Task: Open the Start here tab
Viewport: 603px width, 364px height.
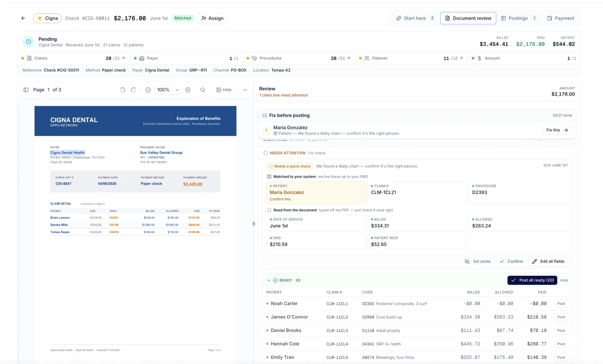Action: point(415,18)
